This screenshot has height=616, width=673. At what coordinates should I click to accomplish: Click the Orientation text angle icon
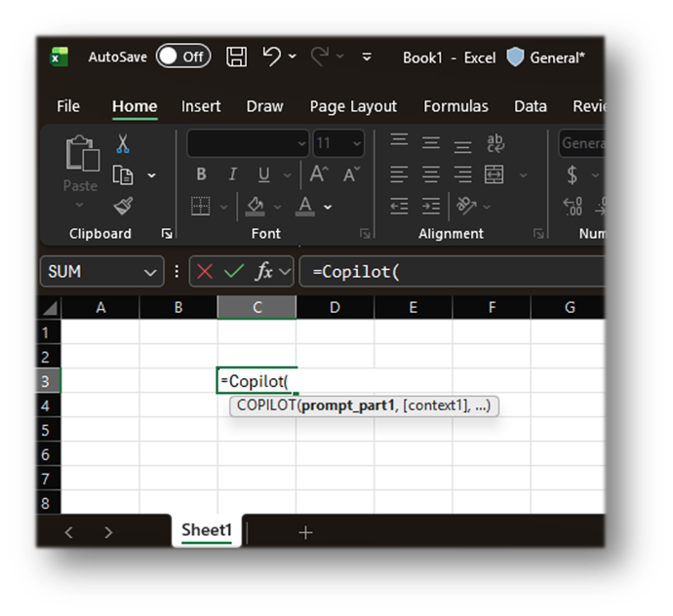click(466, 207)
